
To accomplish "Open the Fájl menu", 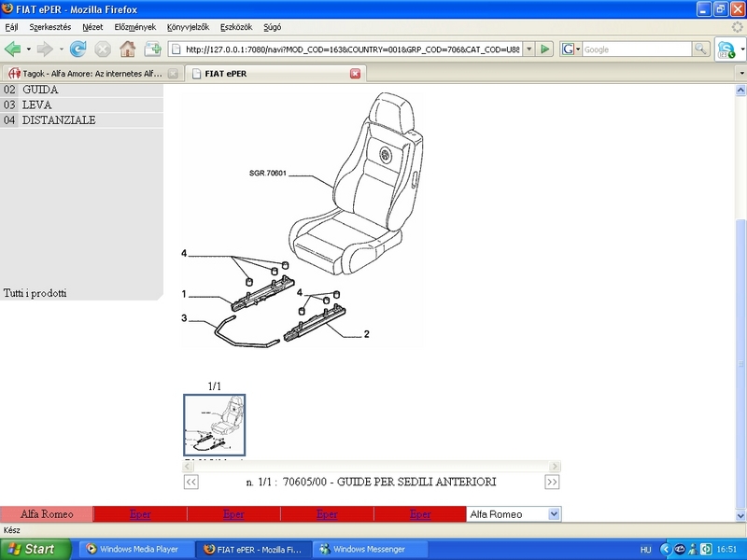I will [11, 27].
